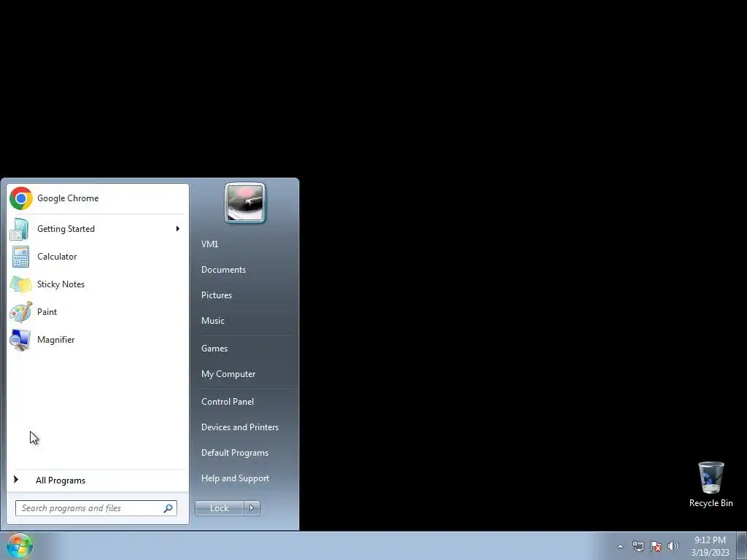The image size is (747, 560).
Task: Expand Getting Started submenu arrow
Action: [x=178, y=229]
